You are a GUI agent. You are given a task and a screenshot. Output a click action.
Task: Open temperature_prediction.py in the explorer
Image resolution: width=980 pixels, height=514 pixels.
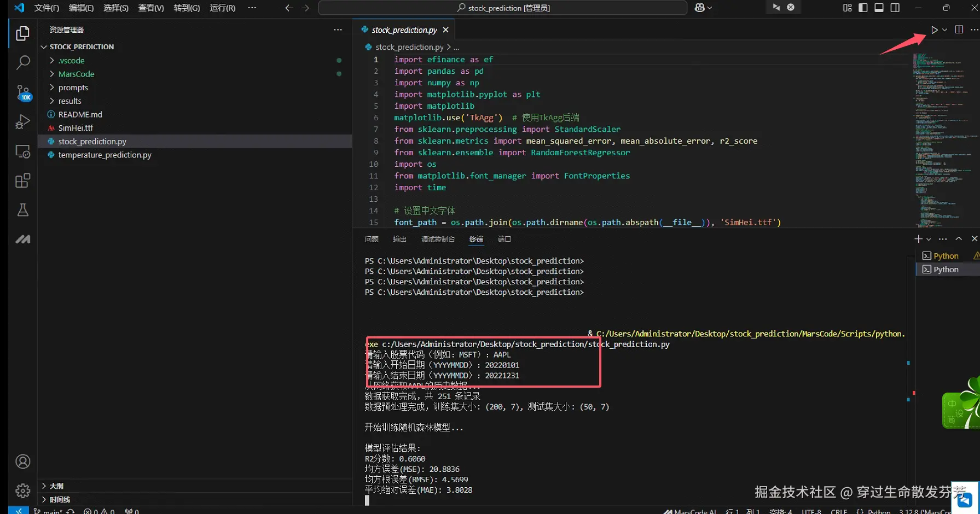pyautogui.click(x=195, y=155)
